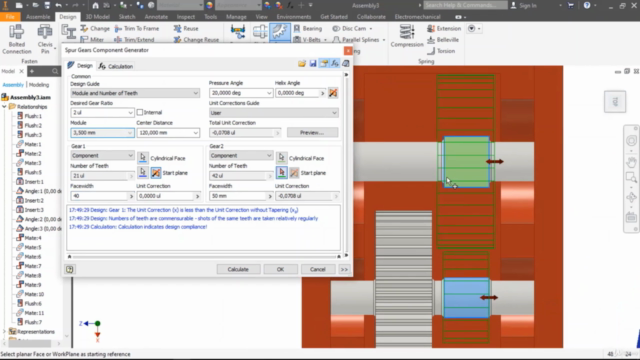The image size is (640, 360).
Task: Switch to Modeling view in browser
Action: click(39, 85)
